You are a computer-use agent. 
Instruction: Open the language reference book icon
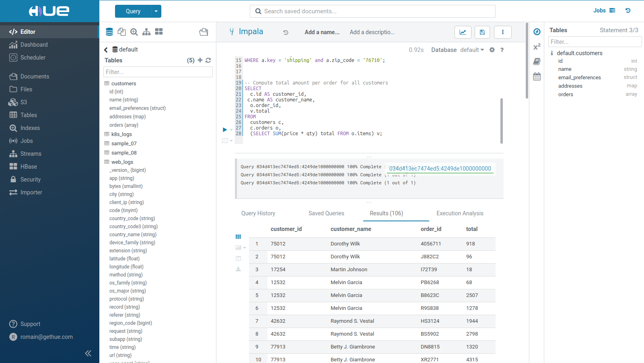point(537,61)
